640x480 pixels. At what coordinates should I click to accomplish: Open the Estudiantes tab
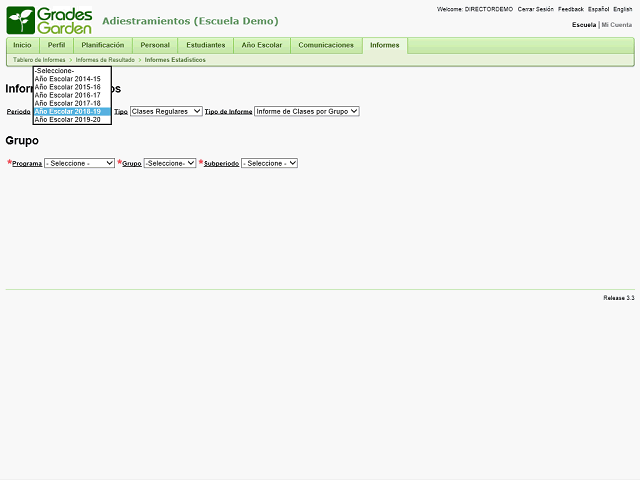(205, 45)
